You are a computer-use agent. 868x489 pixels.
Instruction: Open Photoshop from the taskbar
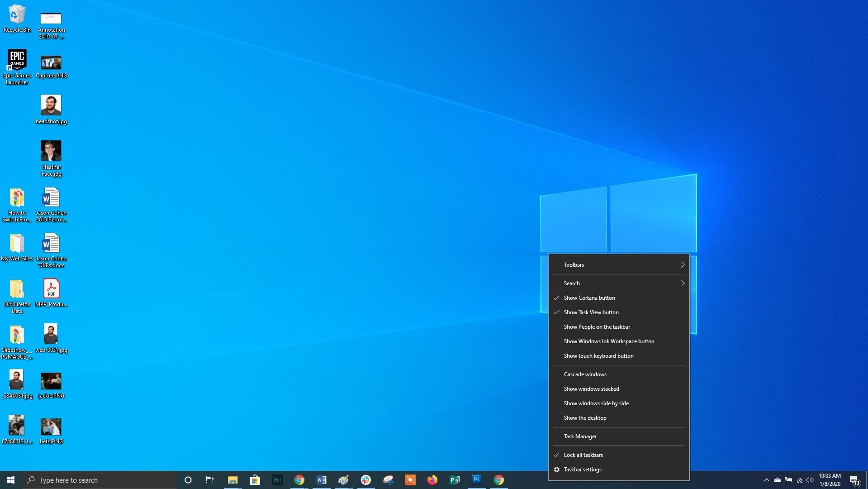[x=476, y=480]
